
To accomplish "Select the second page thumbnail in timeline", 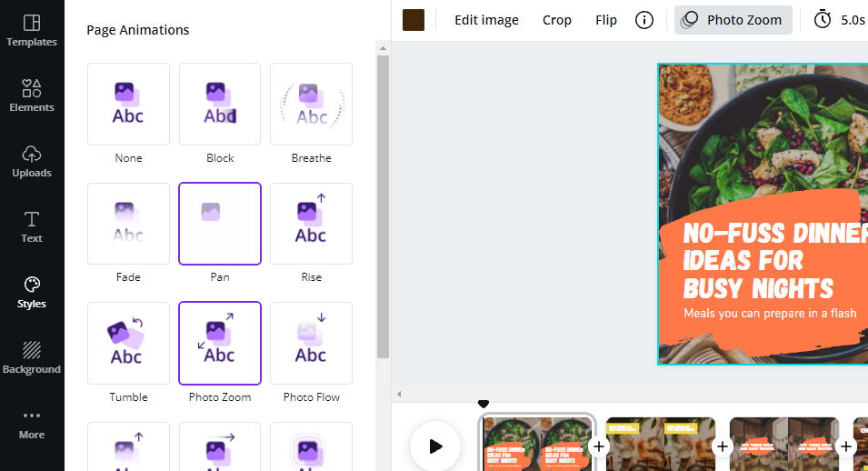I will [661, 444].
